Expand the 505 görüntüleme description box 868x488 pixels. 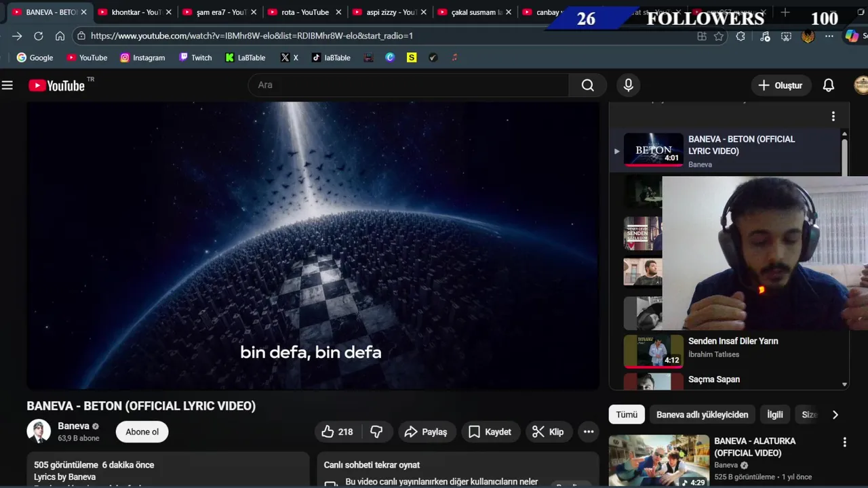[x=168, y=470]
